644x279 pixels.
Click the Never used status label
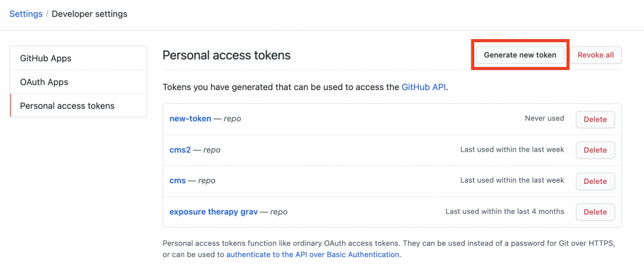pyautogui.click(x=544, y=118)
